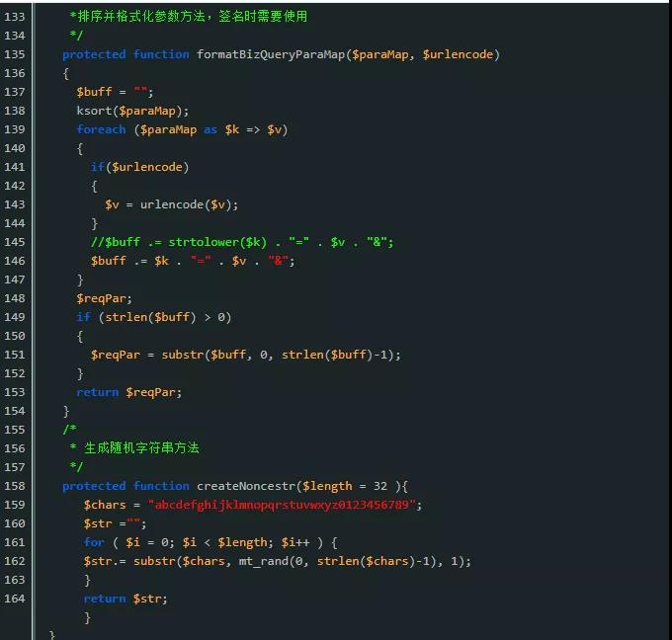Click the protected keyword on line 135
Image resolution: width=672 pixels, height=640 pixels.
pyautogui.click(x=94, y=55)
